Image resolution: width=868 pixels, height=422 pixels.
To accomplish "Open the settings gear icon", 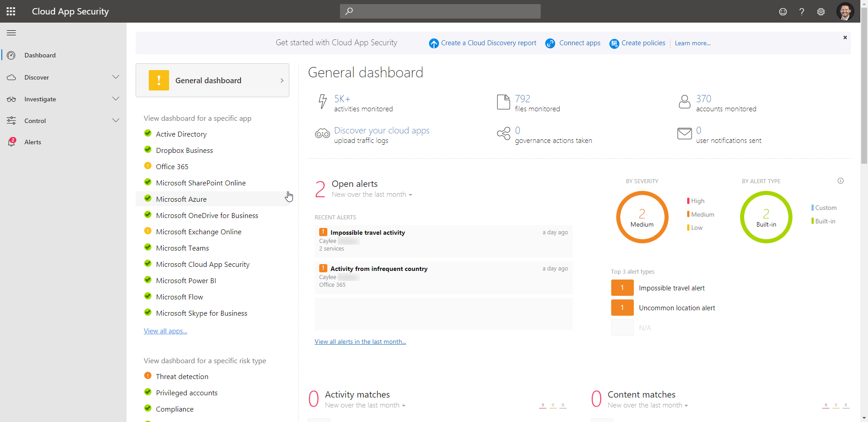I will (821, 12).
